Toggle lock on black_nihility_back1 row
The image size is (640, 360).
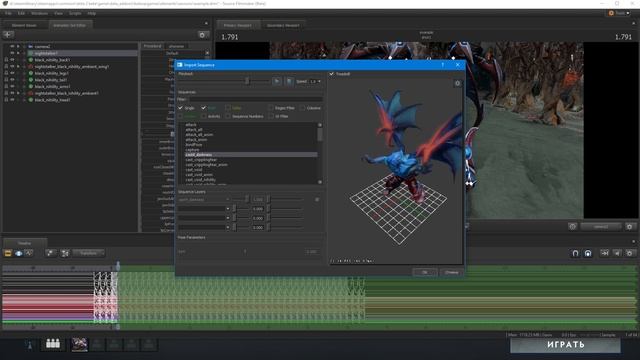(6, 60)
